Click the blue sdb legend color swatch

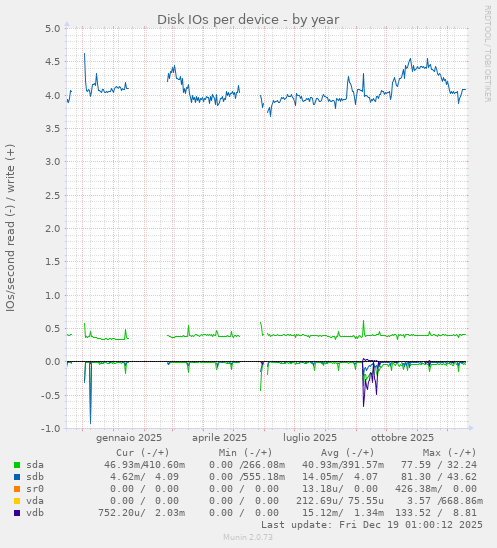(x=17, y=477)
